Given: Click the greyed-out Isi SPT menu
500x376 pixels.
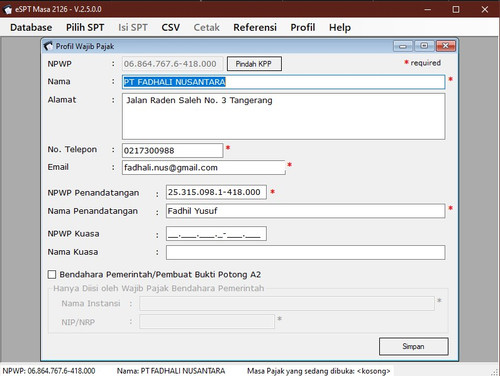Looking at the screenshot, I should pos(133,27).
